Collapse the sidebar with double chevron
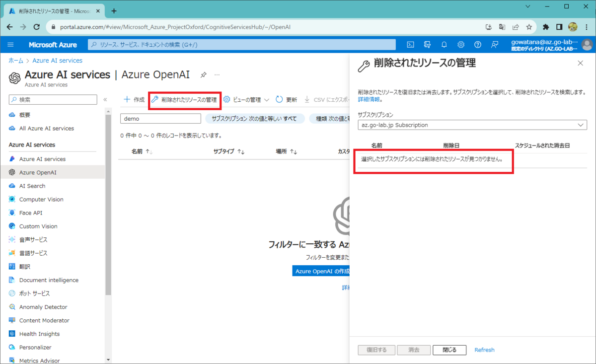Image resolution: width=596 pixels, height=364 pixels. click(x=105, y=100)
